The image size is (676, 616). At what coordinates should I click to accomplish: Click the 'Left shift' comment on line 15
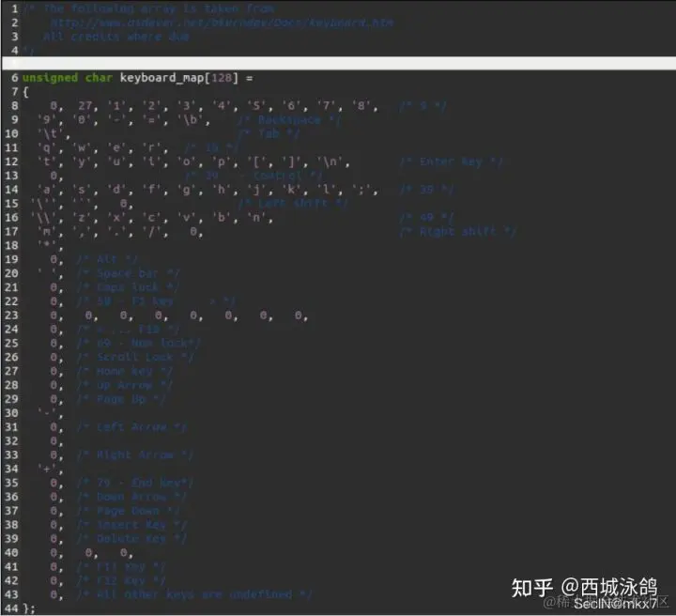pyautogui.click(x=293, y=204)
